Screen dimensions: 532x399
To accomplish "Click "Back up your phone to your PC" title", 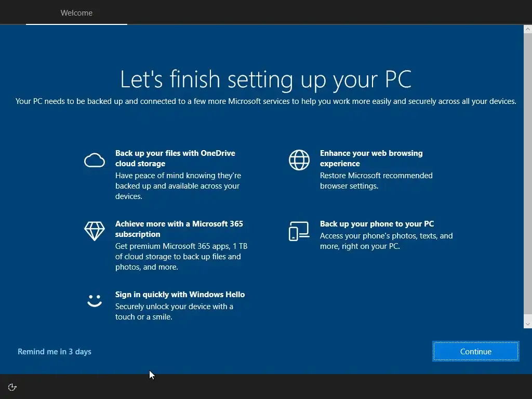I will 377,224.
